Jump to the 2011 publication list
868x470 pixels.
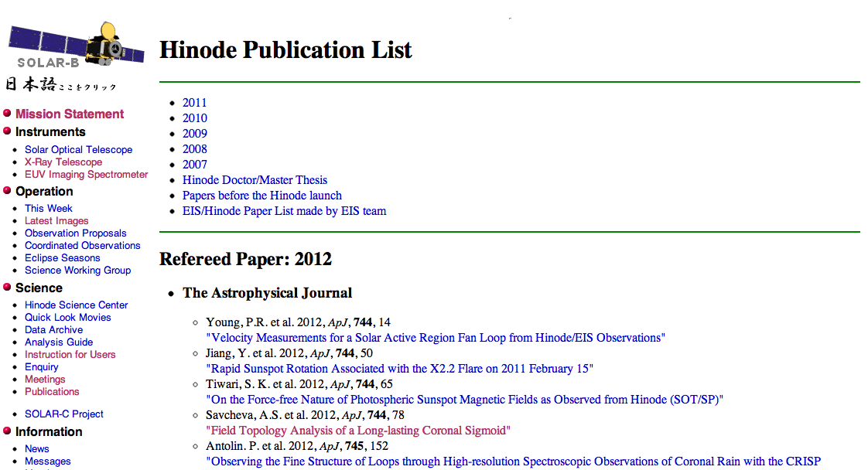[195, 103]
